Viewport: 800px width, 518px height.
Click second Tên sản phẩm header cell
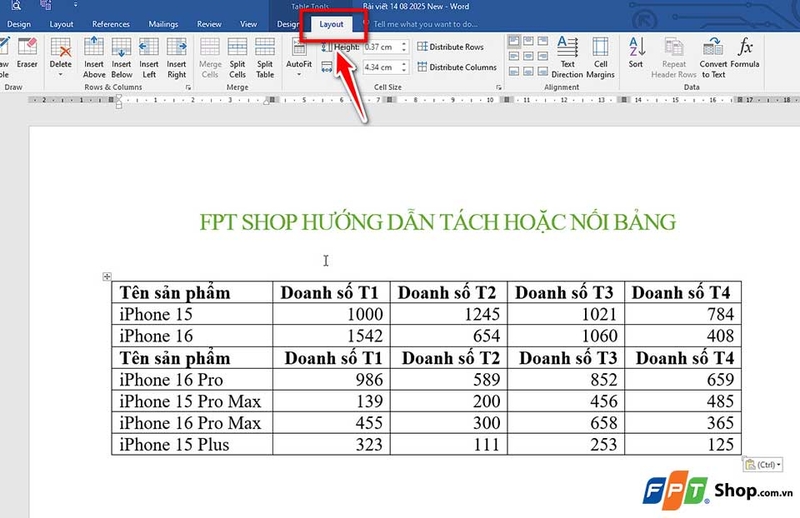click(192, 358)
